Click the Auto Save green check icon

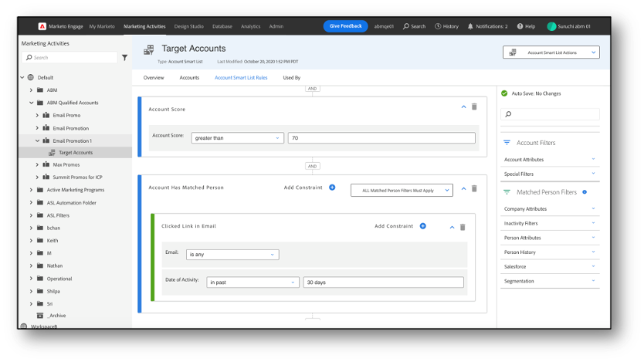click(x=504, y=93)
